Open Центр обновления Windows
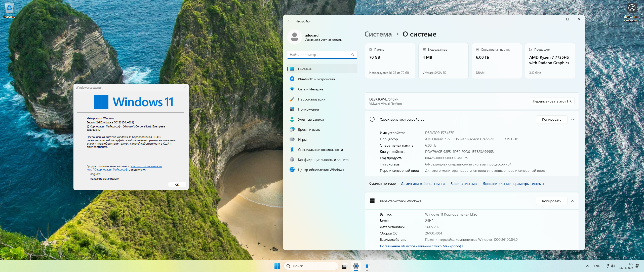 322,170
